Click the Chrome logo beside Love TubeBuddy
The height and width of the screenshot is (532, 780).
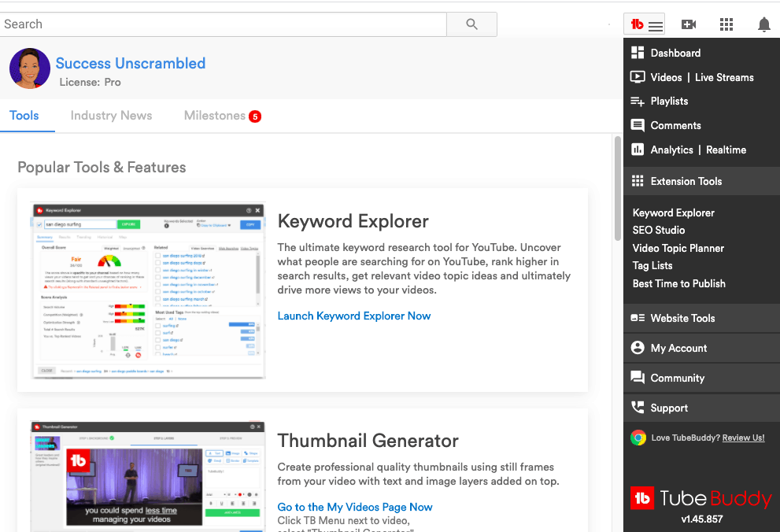[638, 438]
